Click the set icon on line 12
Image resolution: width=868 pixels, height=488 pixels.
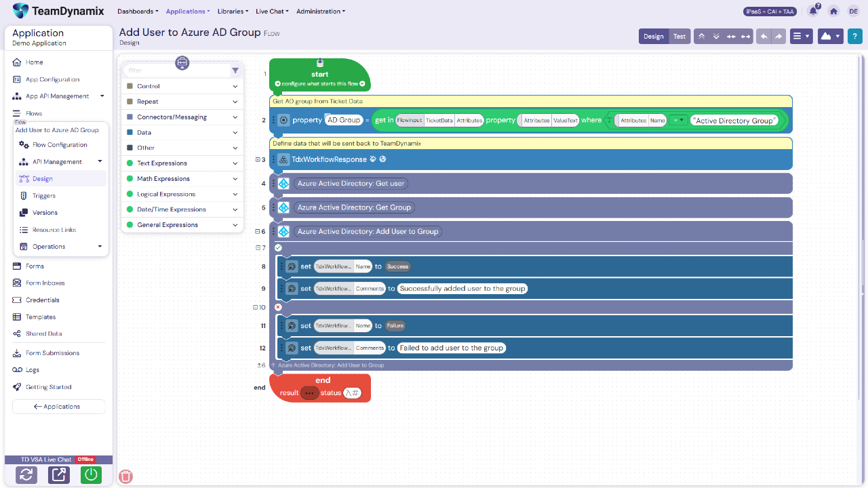pyautogui.click(x=292, y=348)
